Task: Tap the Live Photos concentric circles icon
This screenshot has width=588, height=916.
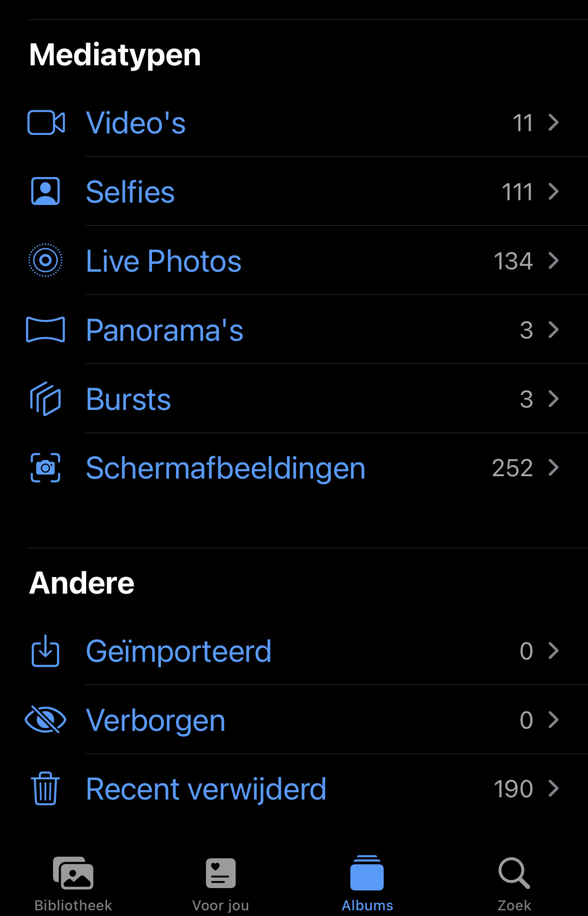Action: 45,260
